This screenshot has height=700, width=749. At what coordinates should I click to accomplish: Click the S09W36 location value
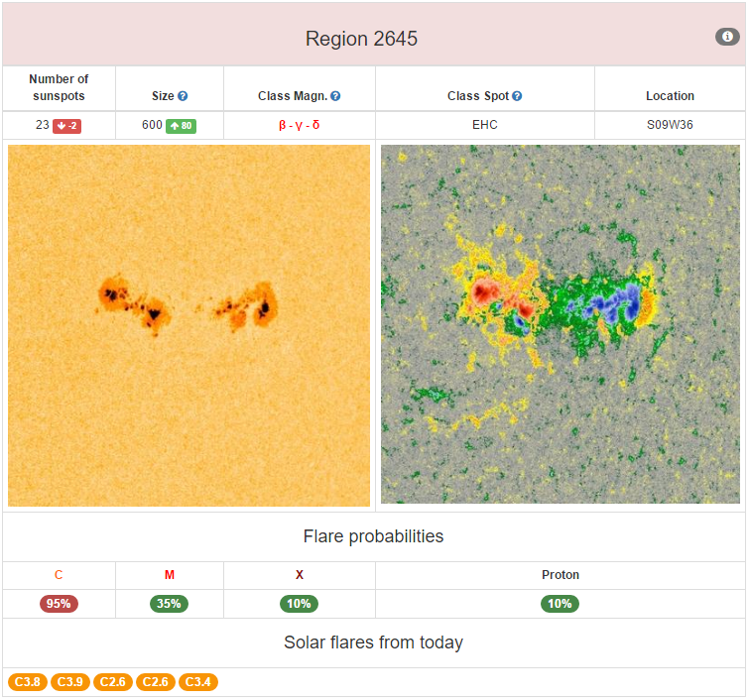(x=670, y=126)
